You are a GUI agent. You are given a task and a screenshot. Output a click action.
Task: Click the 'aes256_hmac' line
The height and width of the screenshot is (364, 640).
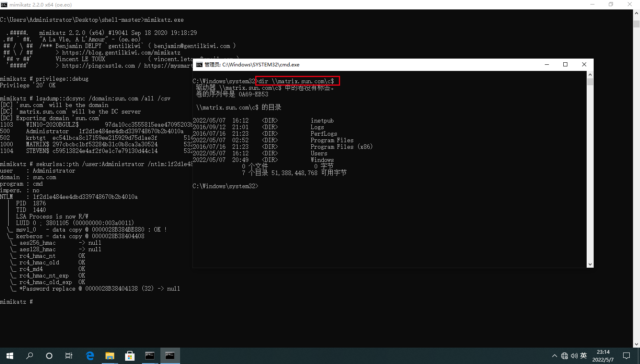[x=55, y=243]
